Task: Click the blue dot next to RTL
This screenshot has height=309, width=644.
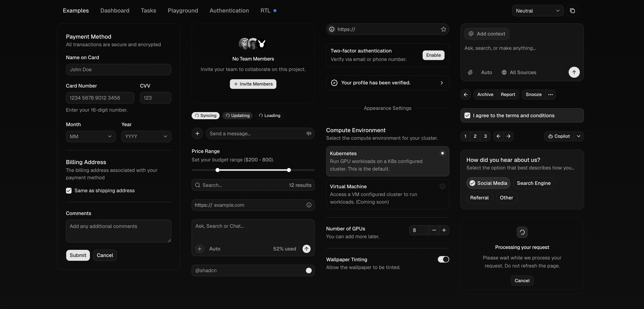Action: click(275, 10)
